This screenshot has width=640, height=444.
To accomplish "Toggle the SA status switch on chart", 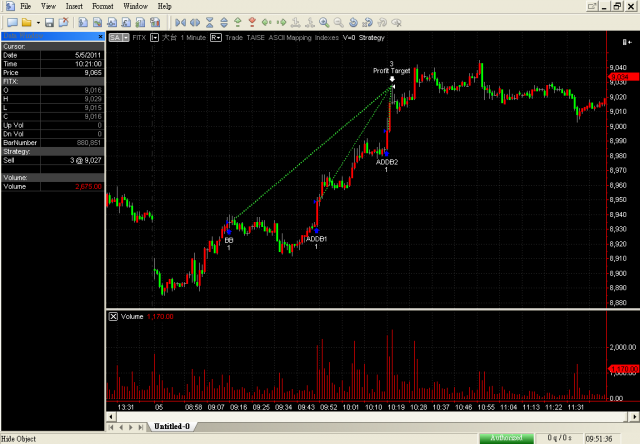I will click(x=119, y=38).
